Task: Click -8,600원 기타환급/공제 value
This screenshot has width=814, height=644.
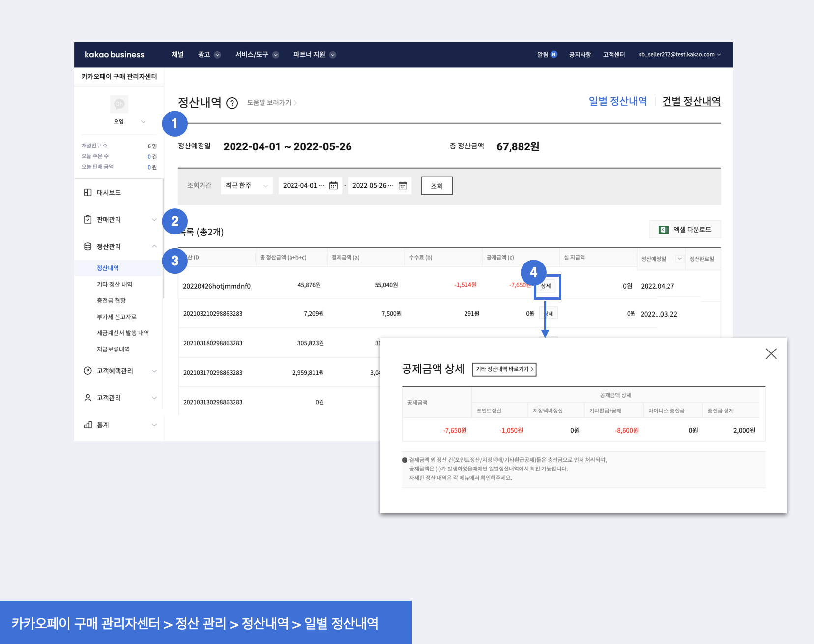Action: (x=627, y=431)
